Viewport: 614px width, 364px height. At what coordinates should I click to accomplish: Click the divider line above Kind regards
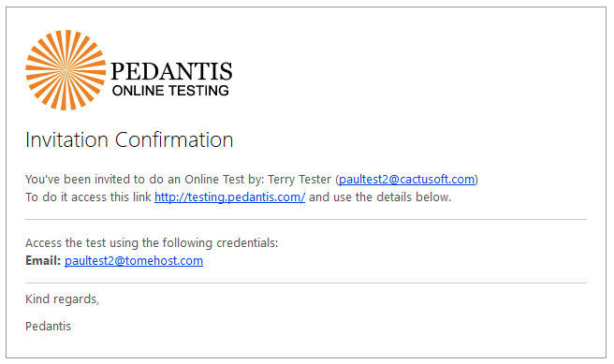[306, 283]
